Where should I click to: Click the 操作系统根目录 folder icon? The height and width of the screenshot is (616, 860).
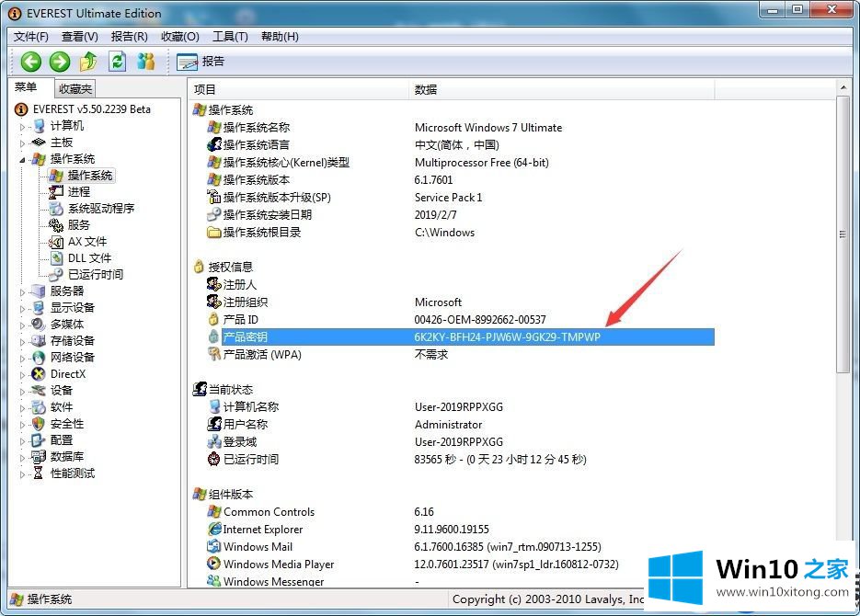(214, 233)
